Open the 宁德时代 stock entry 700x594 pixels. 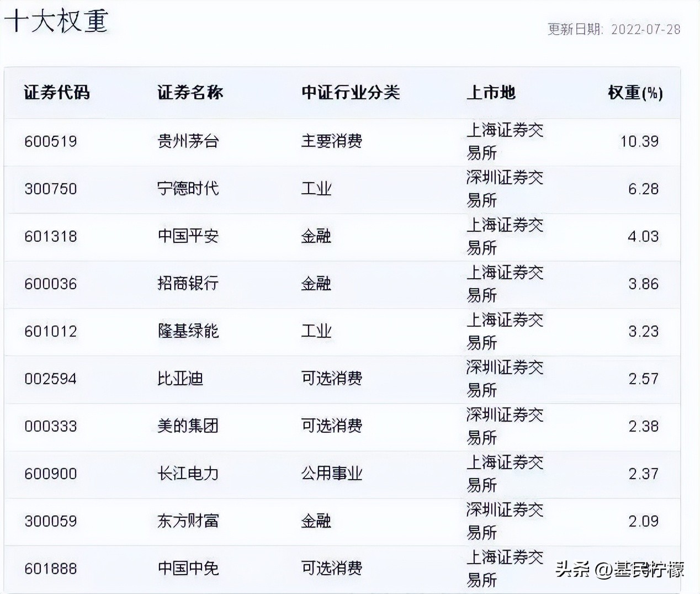click(x=189, y=189)
